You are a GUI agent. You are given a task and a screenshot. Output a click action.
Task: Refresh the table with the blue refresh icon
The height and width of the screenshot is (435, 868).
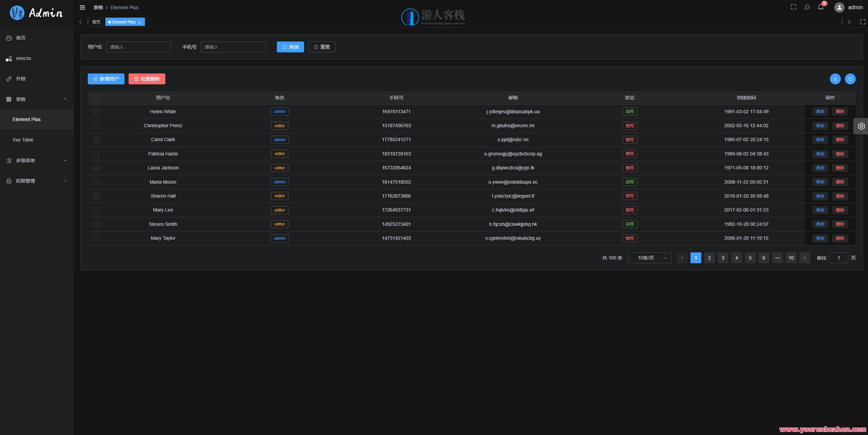pyautogui.click(x=850, y=79)
